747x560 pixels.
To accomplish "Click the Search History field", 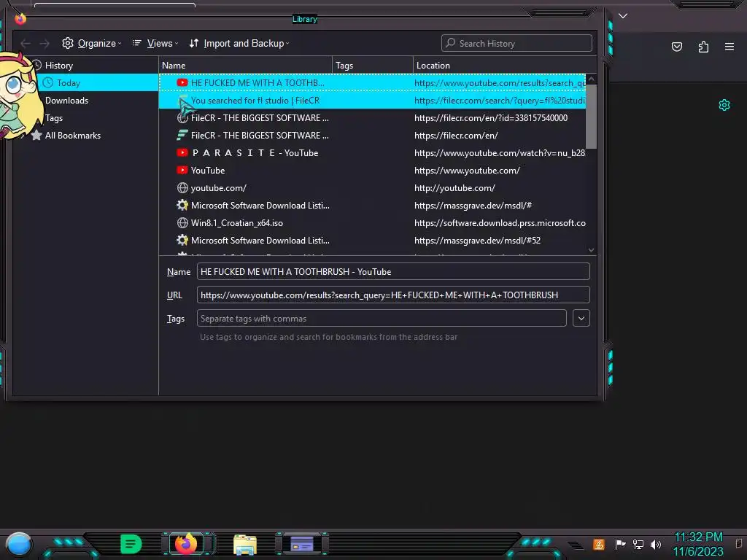I will click(x=516, y=43).
